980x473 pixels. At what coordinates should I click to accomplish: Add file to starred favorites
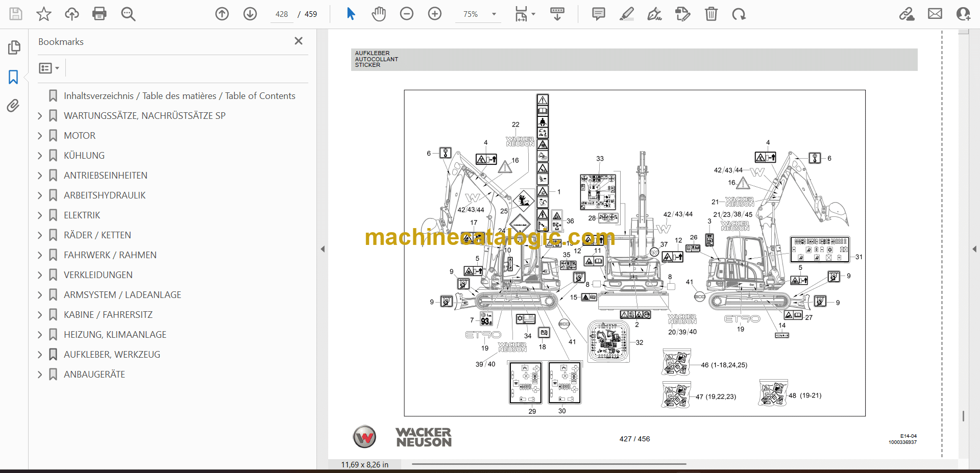pos(44,14)
